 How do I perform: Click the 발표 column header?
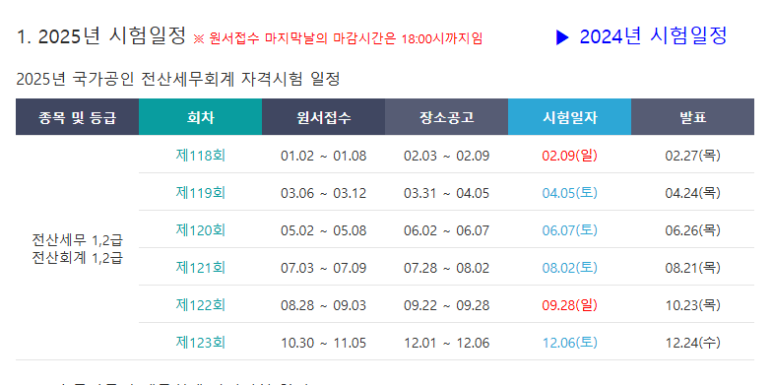click(693, 117)
